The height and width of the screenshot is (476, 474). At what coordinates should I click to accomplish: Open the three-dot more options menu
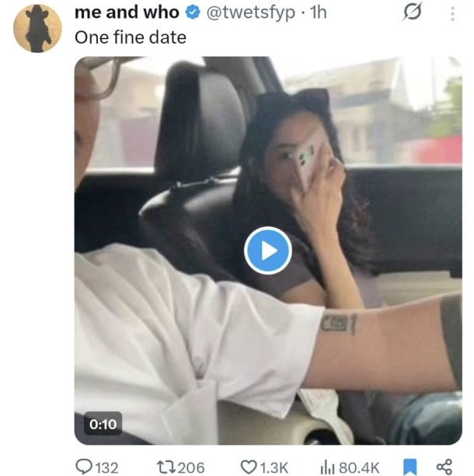click(453, 14)
